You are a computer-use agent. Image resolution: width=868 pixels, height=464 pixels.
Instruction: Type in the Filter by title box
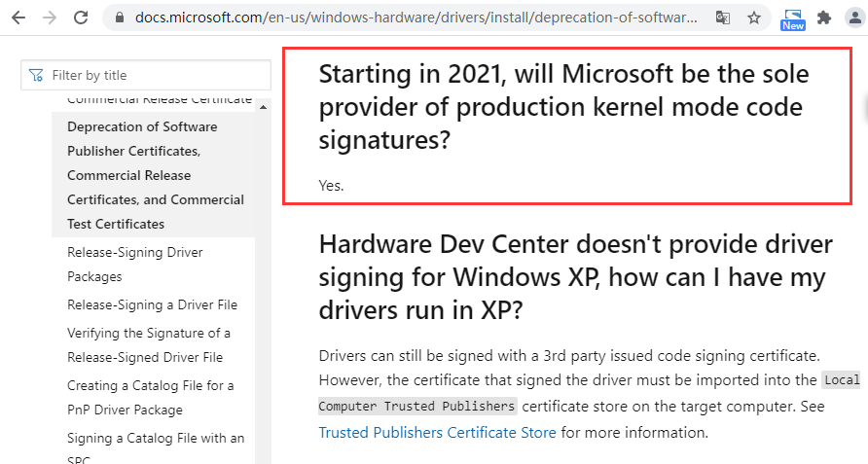point(156,75)
